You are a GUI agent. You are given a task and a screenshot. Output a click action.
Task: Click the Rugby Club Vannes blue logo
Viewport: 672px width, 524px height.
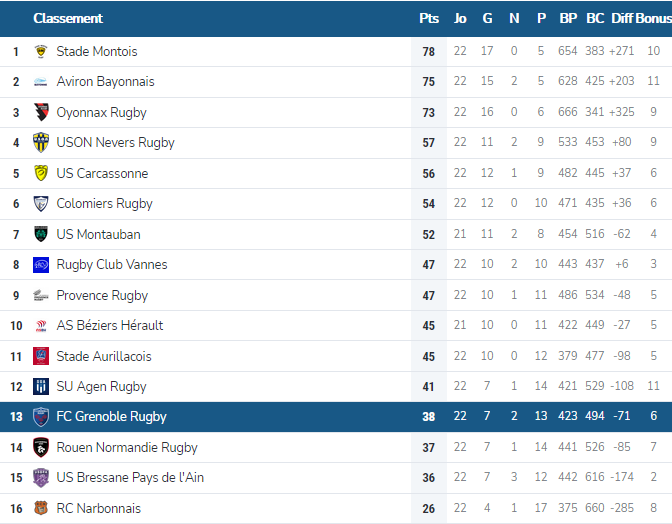click(x=41, y=265)
